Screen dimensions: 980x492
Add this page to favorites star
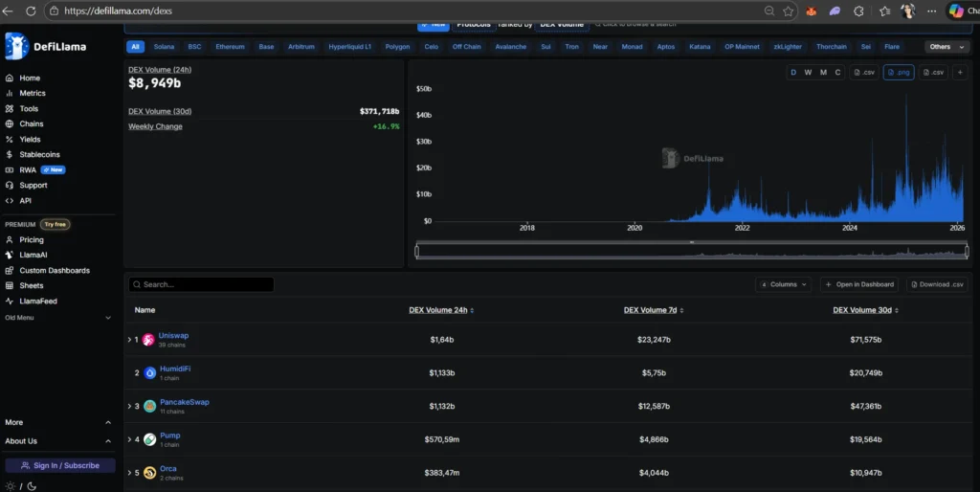(x=789, y=11)
